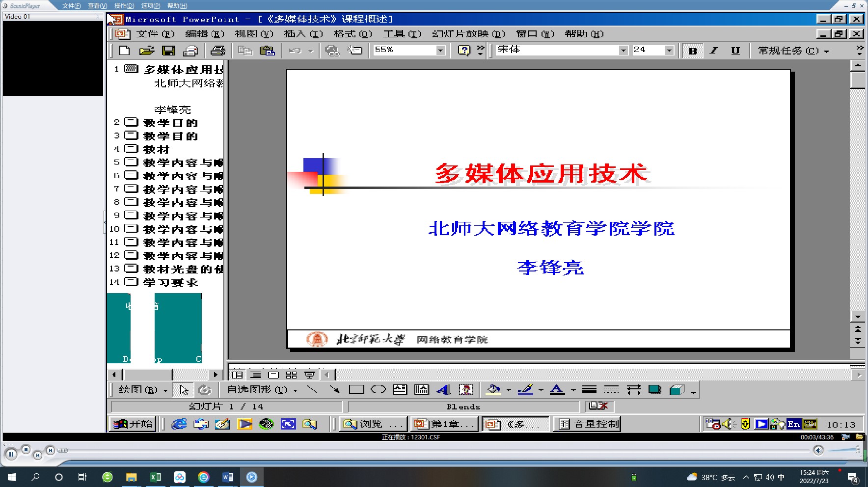Viewport: 868px width, 487px height.
Task: Click the Line Color pen icon
Action: [x=525, y=390]
